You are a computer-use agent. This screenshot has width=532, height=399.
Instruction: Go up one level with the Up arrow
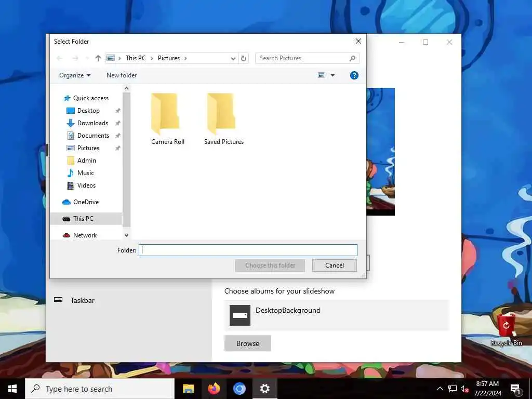tap(98, 58)
